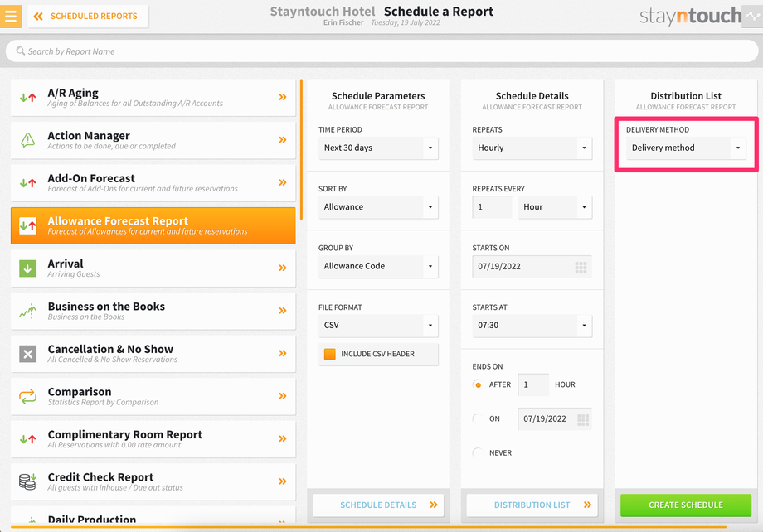This screenshot has height=532, width=763.
Task: Open the Repeats Hourly dropdown
Action: pyautogui.click(x=532, y=148)
